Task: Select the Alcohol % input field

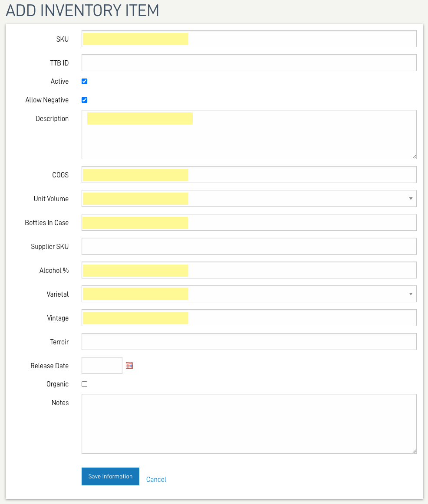Action: click(x=249, y=270)
